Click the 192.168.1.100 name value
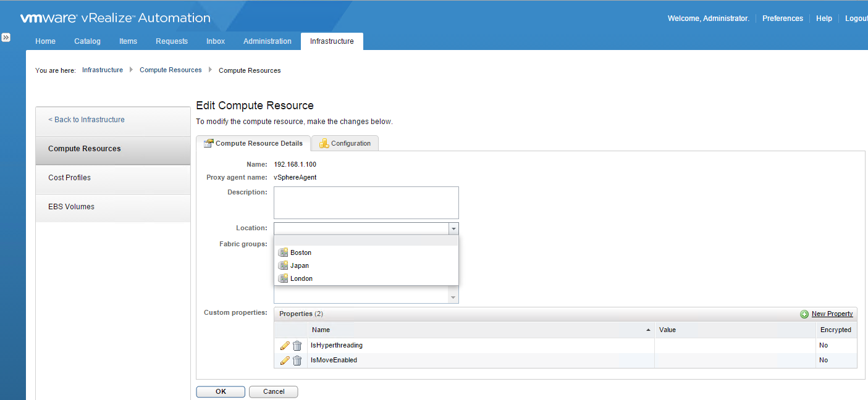This screenshot has width=868, height=400. 295,165
